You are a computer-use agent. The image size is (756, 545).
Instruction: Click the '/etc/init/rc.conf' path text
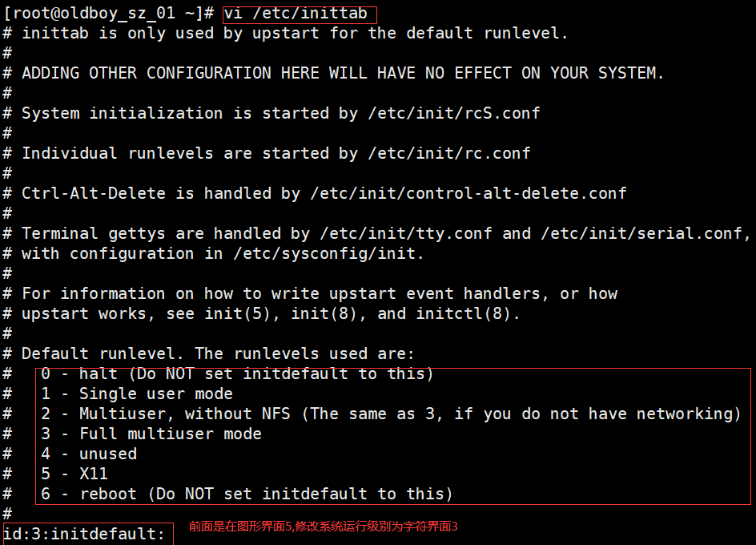point(449,154)
